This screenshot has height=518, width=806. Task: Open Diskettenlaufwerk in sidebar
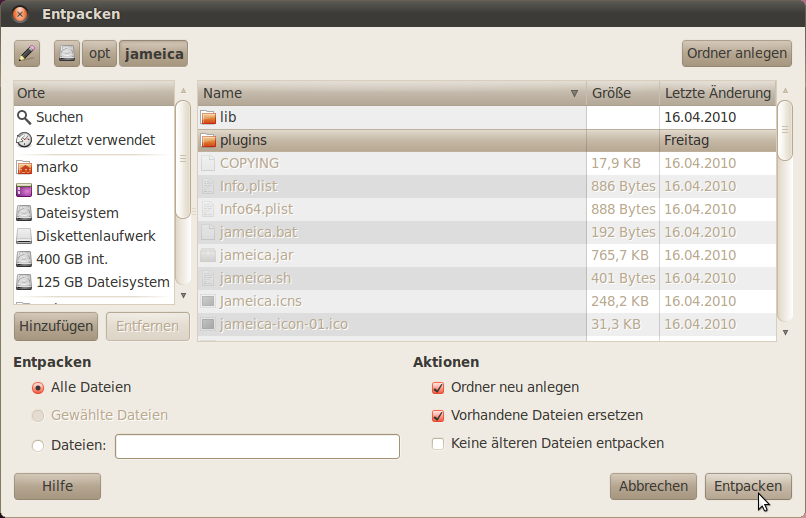pyautogui.click(x=94, y=236)
